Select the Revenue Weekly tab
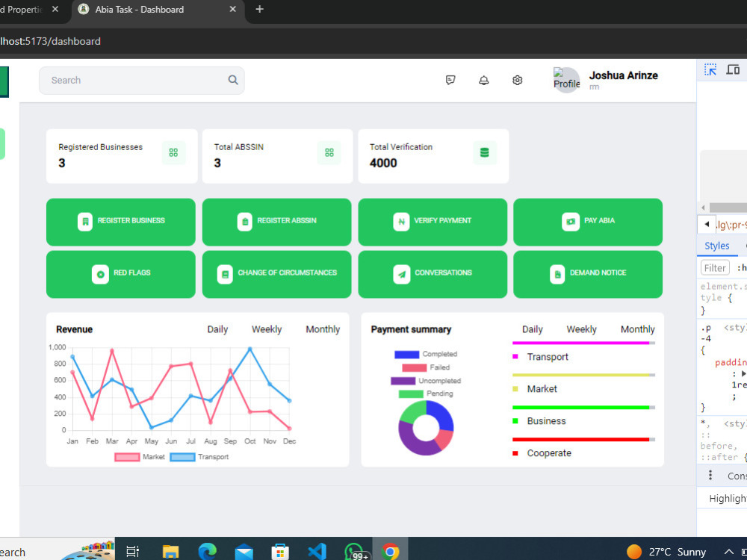The image size is (747, 560). [267, 329]
